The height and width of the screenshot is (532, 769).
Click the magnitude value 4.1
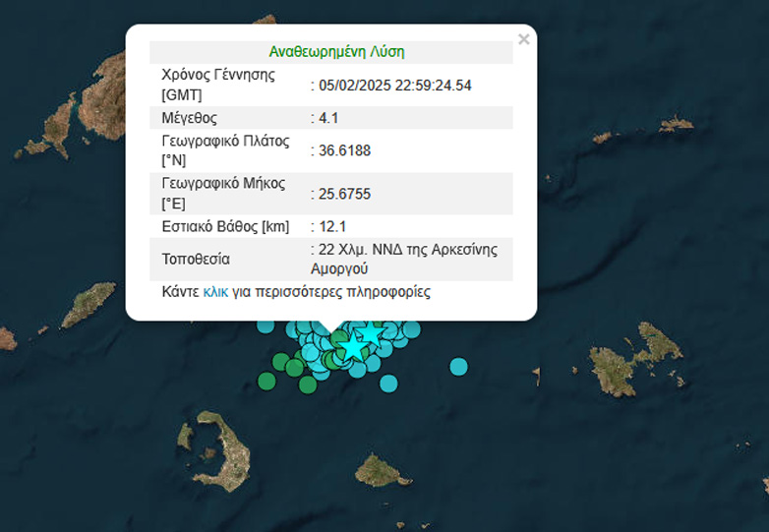(x=325, y=118)
